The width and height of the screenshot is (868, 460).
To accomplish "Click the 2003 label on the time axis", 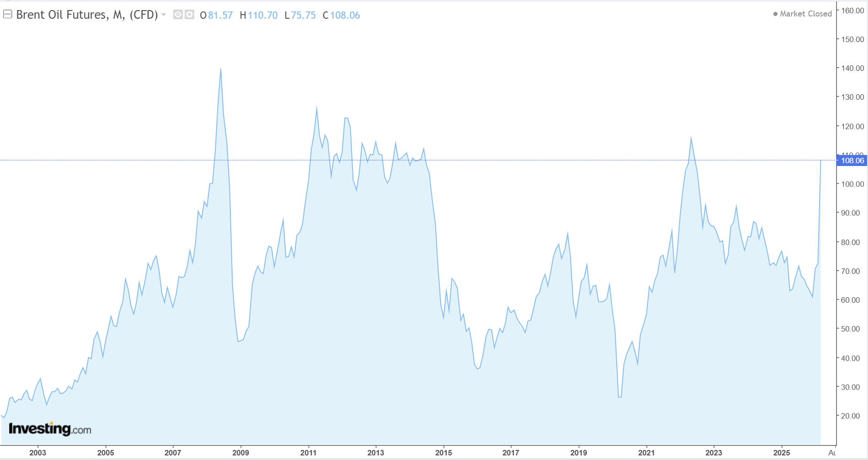I will [x=37, y=453].
